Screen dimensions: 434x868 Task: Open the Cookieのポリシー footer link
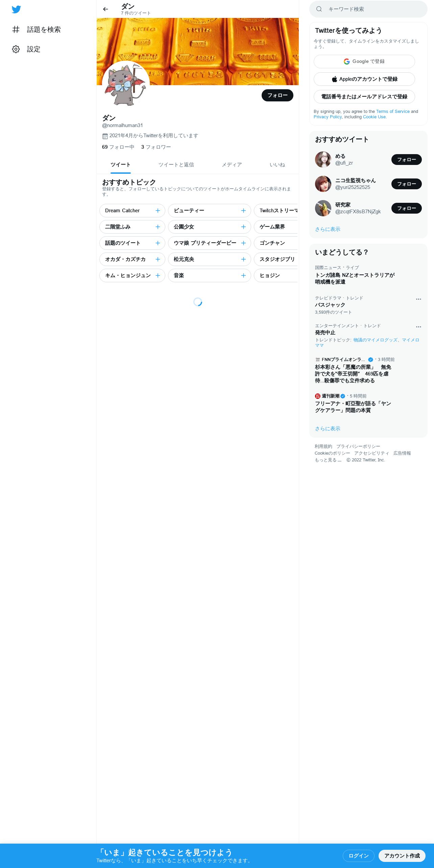tap(332, 453)
